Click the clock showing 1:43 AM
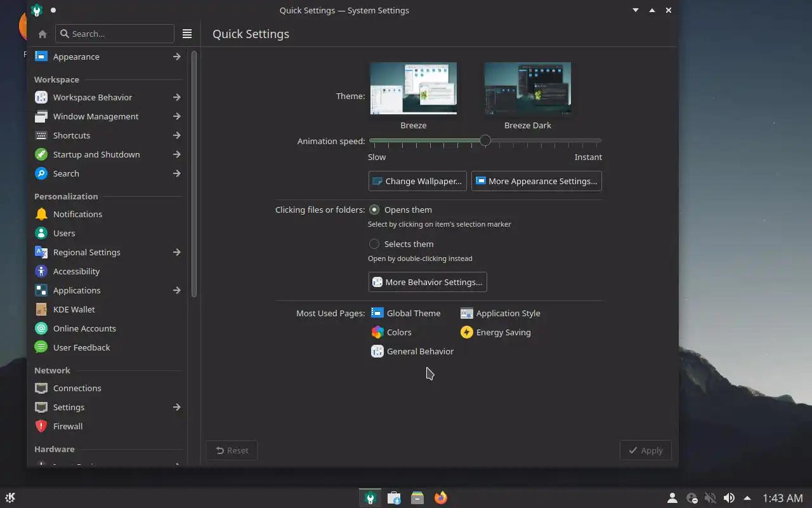Image resolution: width=812 pixels, height=508 pixels. 783,498
